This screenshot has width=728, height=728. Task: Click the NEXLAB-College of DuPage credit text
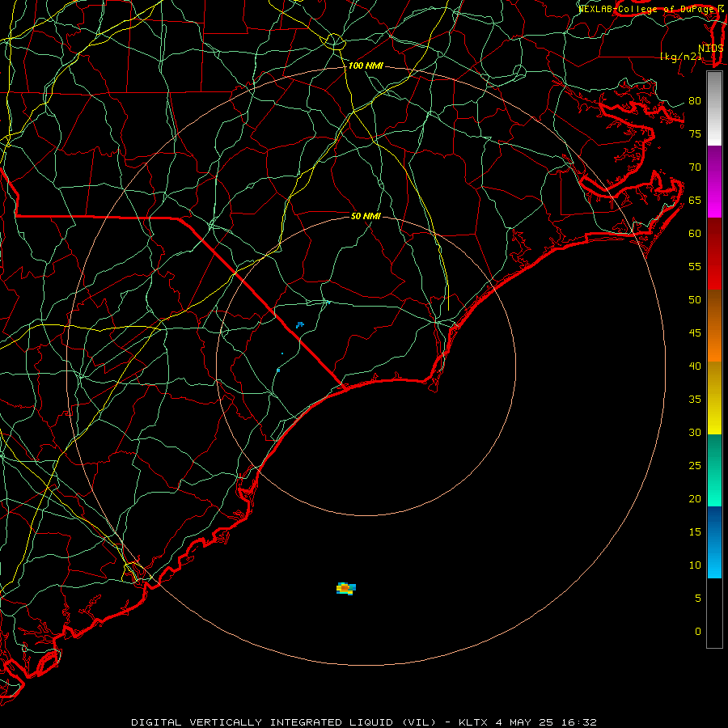pos(647,9)
